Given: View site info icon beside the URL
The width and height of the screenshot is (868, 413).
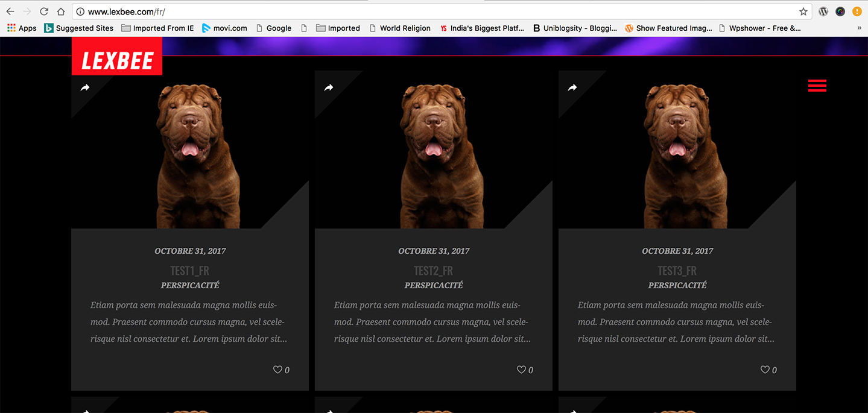Looking at the screenshot, I should pos(80,11).
